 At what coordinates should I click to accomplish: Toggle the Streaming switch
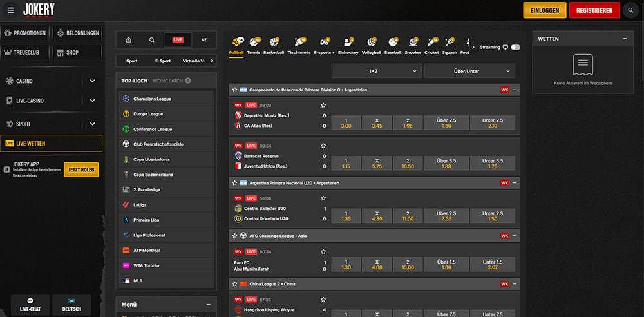point(515,47)
